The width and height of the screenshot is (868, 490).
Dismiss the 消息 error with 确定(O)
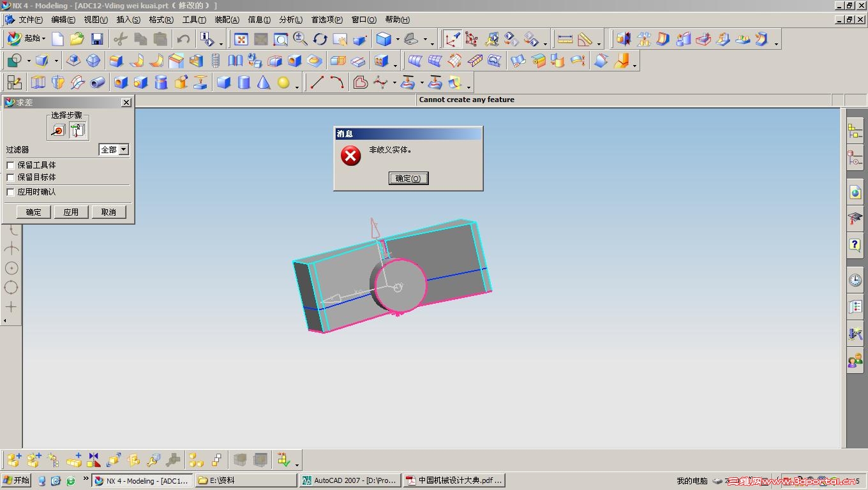coord(408,179)
